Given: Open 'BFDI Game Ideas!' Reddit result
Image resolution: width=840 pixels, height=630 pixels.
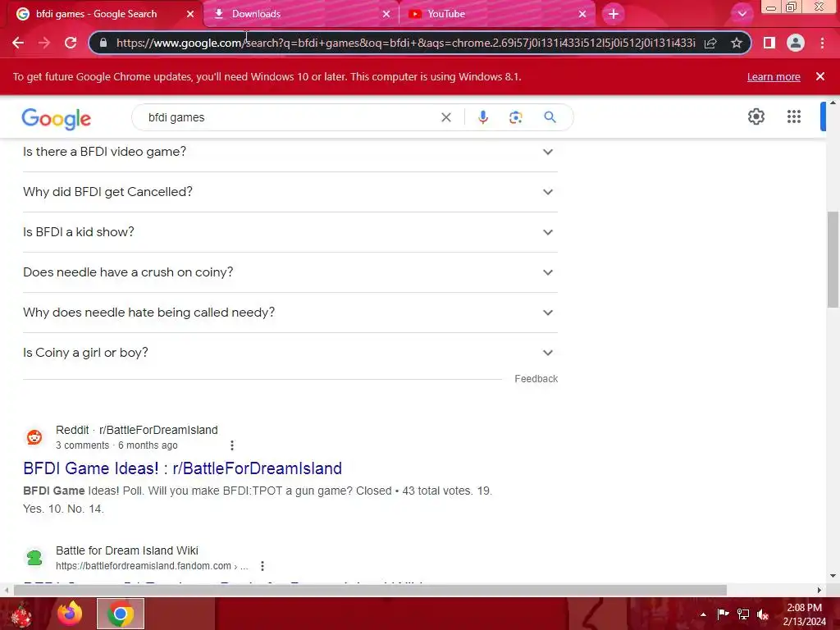Looking at the screenshot, I should (183, 468).
